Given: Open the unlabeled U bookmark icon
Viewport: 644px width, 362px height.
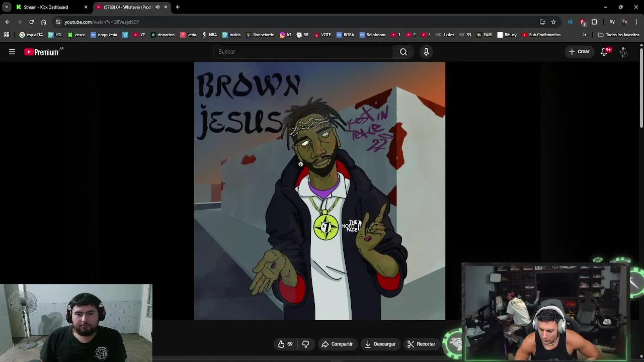Looking at the screenshot, I should coord(125,35).
